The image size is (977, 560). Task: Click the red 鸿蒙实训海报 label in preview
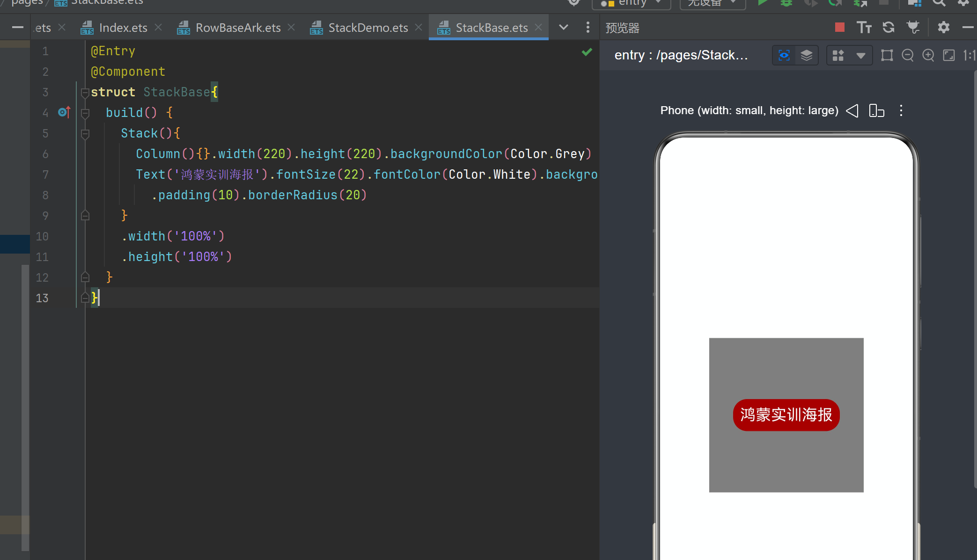coord(786,415)
